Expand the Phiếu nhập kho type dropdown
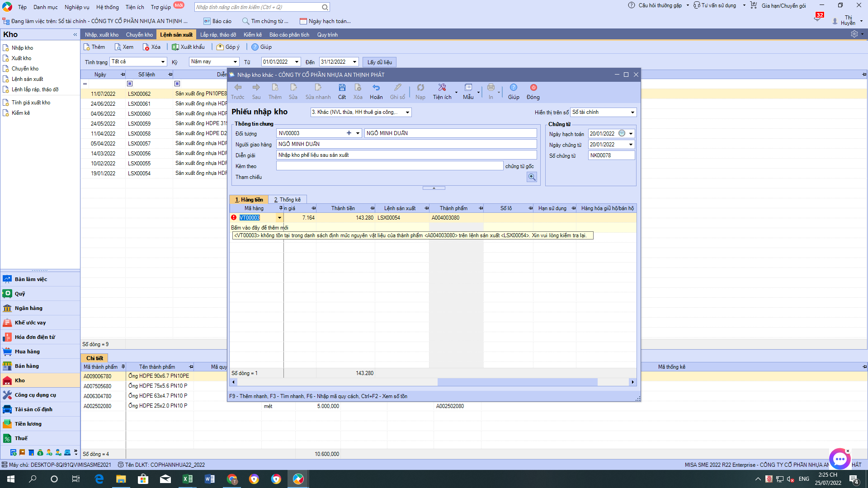Screen dimensions: 868x488 click(407, 113)
